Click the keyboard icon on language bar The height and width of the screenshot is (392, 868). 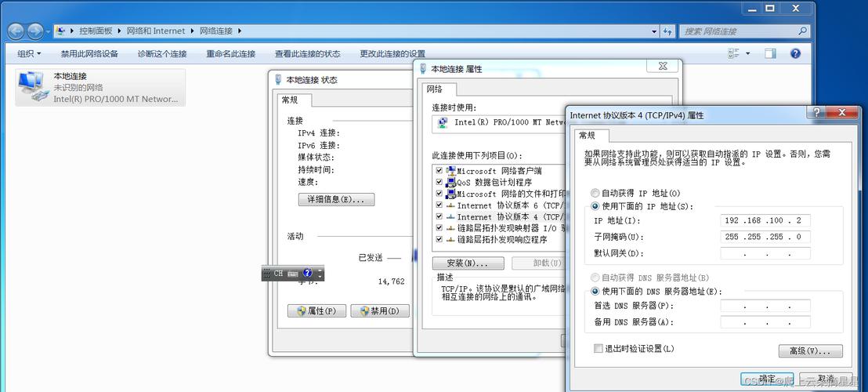click(x=293, y=273)
